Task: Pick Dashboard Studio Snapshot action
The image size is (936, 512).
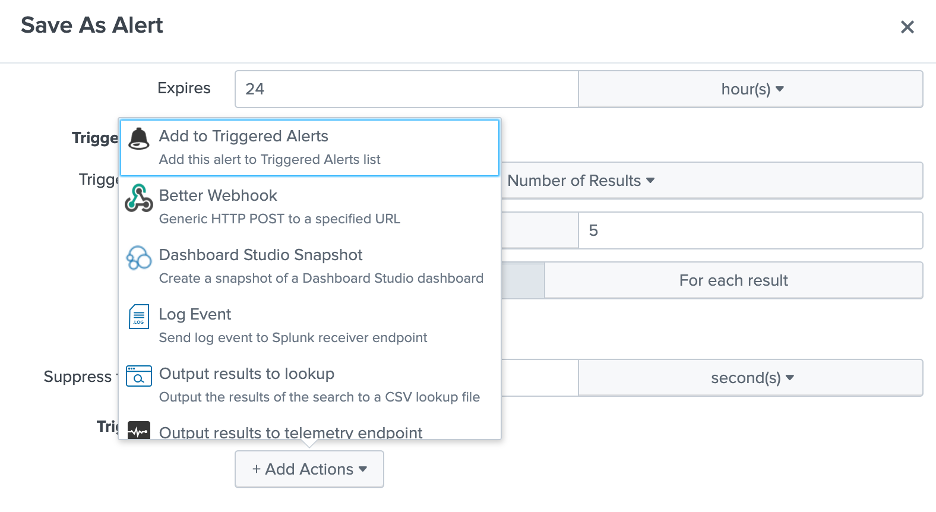Action: coord(309,266)
